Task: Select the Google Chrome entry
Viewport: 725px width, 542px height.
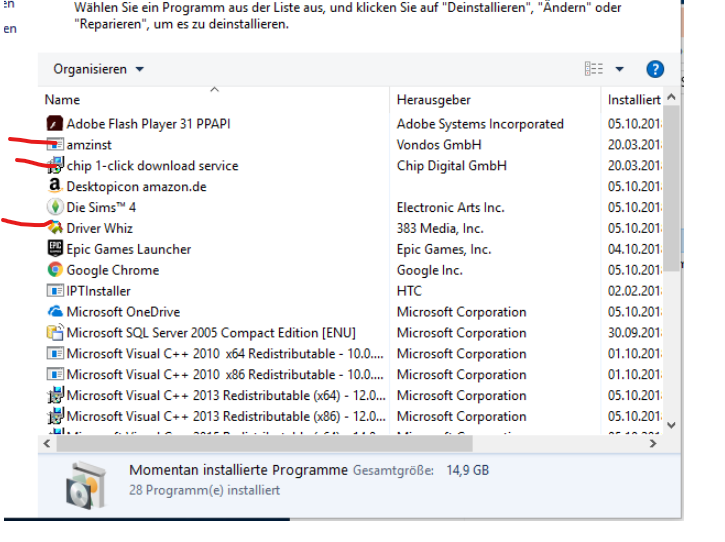Action: (113, 270)
